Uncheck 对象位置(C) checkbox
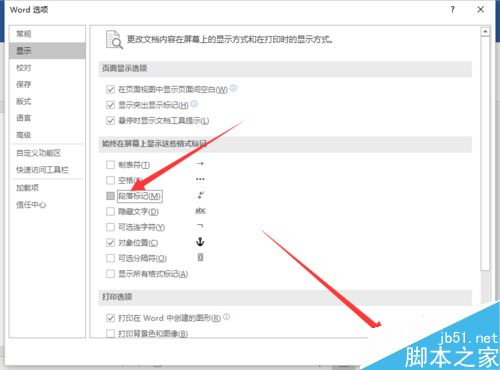500x370 pixels. pyautogui.click(x=110, y=243)
